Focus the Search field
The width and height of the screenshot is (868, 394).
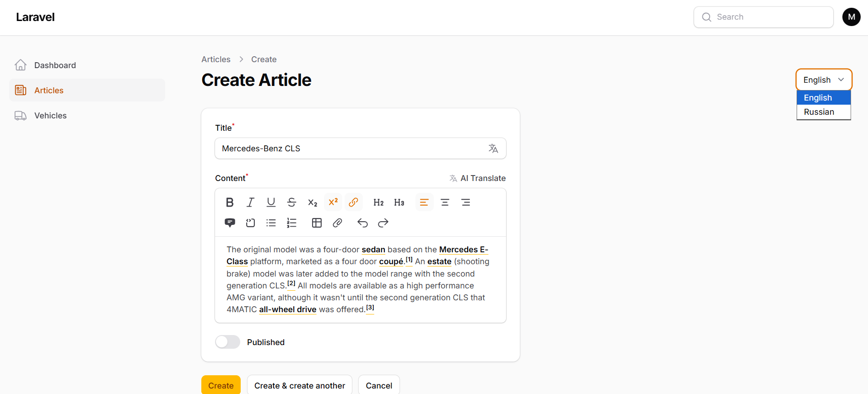[764, 17]
